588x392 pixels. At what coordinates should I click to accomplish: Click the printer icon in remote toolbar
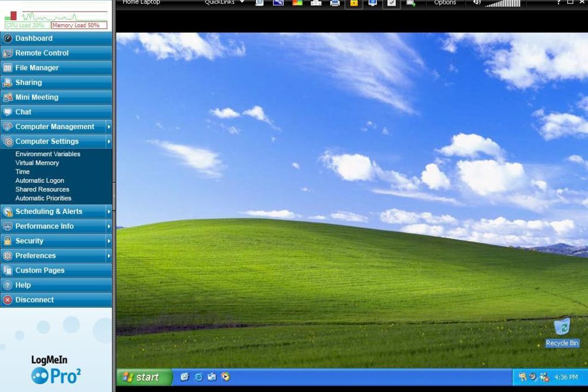pyautogui.click(x=334, y=3)
